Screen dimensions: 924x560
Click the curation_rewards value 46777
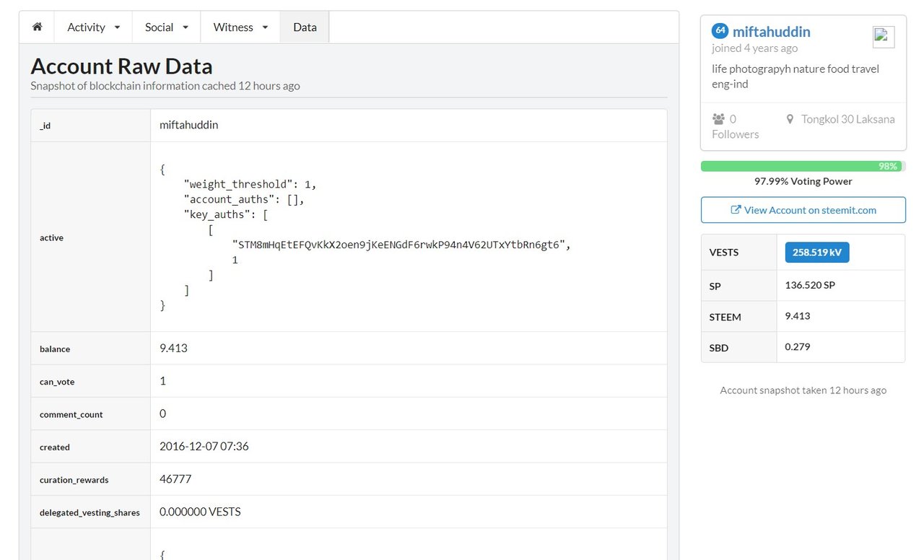click(175, 479)
